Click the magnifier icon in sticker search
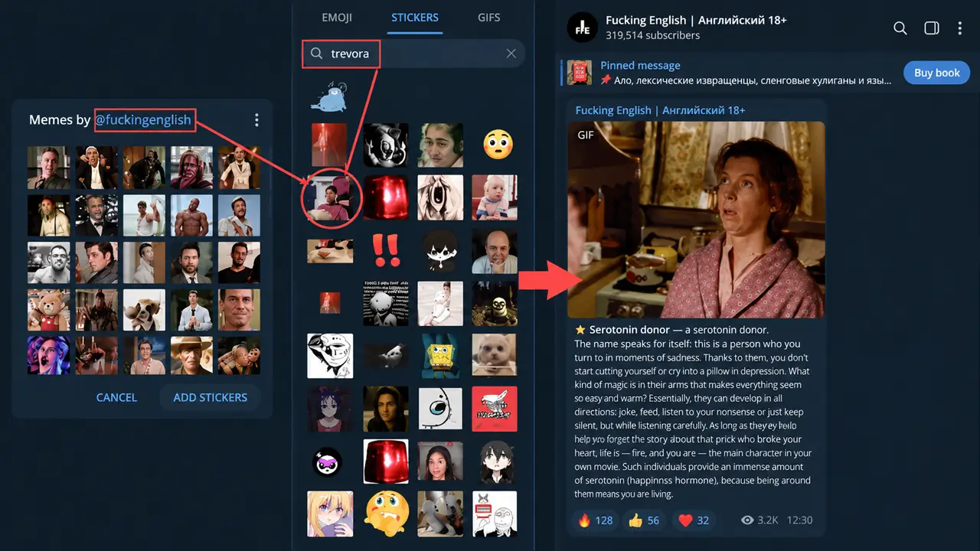980x551 pixels. (x=316, y=54)
